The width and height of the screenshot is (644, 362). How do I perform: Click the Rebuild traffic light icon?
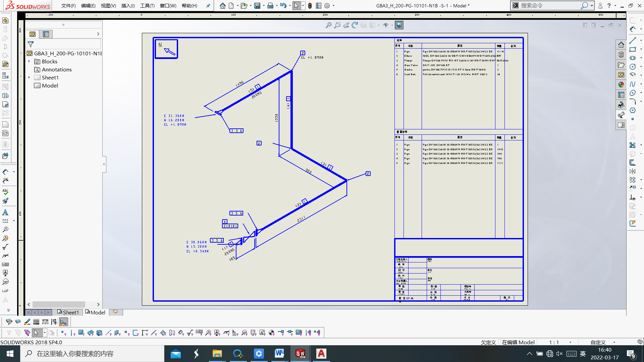[310, 6]
